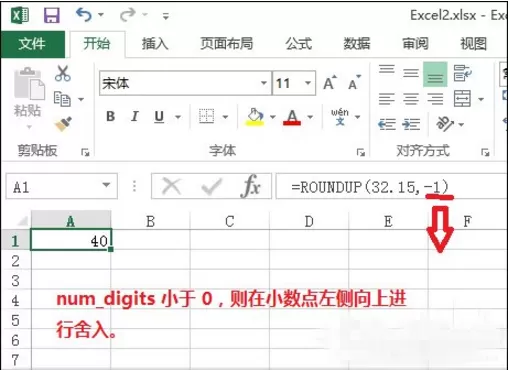Apply cell borders icon
This screenshot has width=510, height=370.
point(206,116)
